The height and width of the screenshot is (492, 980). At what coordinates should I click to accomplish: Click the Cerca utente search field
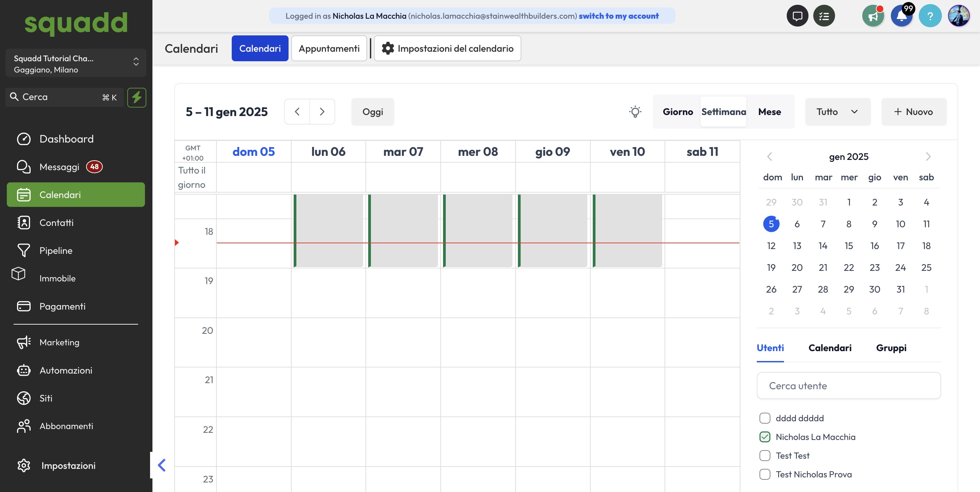click(848, 386)
